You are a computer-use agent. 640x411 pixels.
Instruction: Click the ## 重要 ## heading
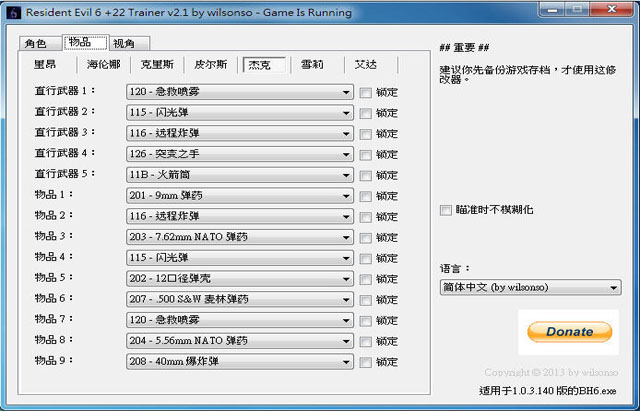464,48
